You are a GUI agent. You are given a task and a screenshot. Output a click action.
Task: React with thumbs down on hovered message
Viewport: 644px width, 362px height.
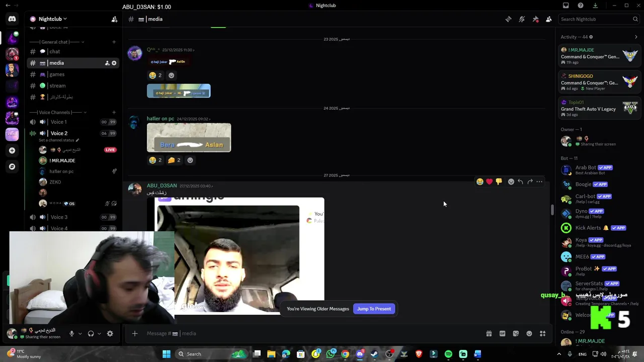click(499, 182)
